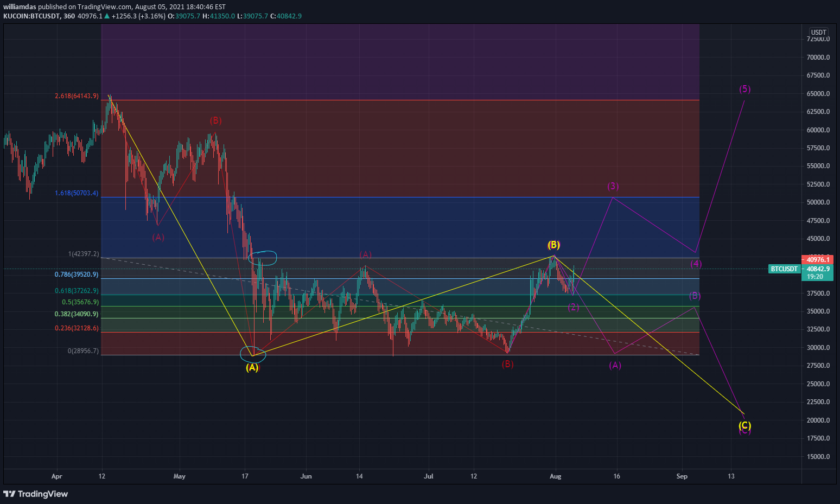Select the 0.618(37262.9) Fibonacci level label
840x504 pixels.
tap(77, 291)
